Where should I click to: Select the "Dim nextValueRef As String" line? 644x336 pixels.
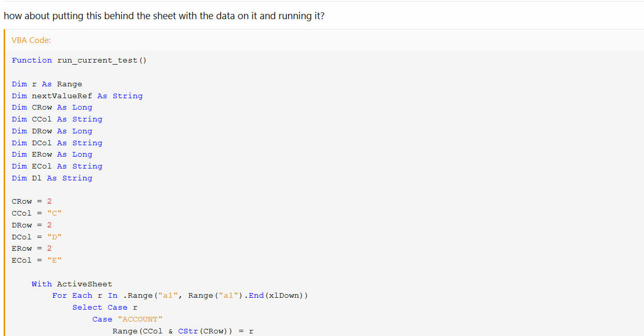tap(77, 96)
